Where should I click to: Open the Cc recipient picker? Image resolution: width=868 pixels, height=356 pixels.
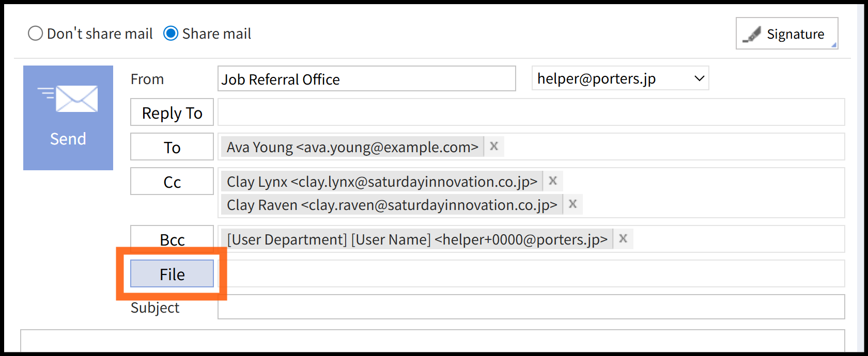tap(172, 182)
